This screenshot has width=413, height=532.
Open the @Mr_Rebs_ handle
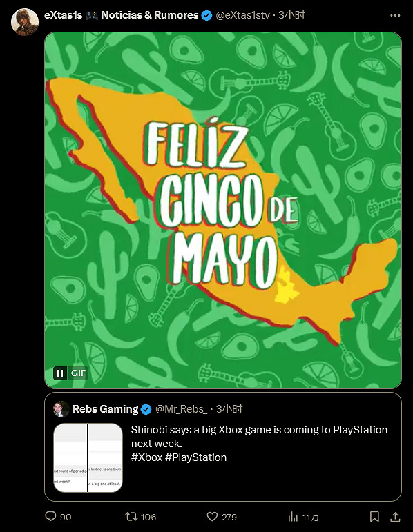pos(181,409)
